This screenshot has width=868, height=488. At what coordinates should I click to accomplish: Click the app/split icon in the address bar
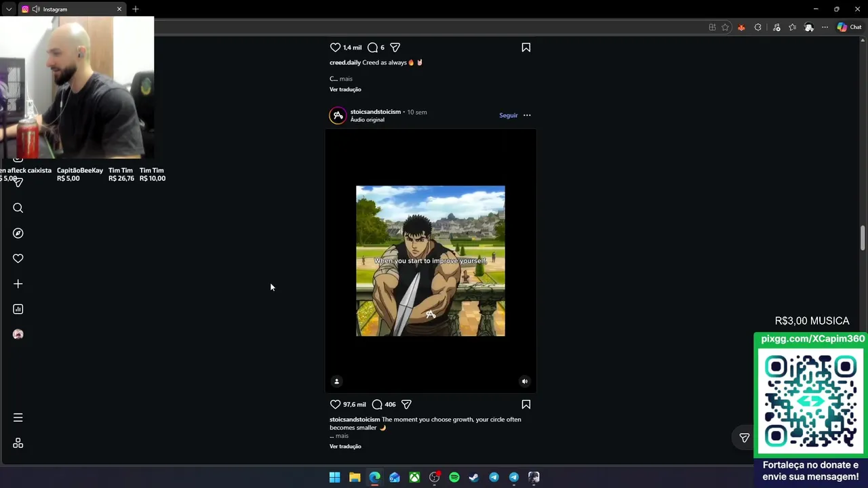click(712, 27)
